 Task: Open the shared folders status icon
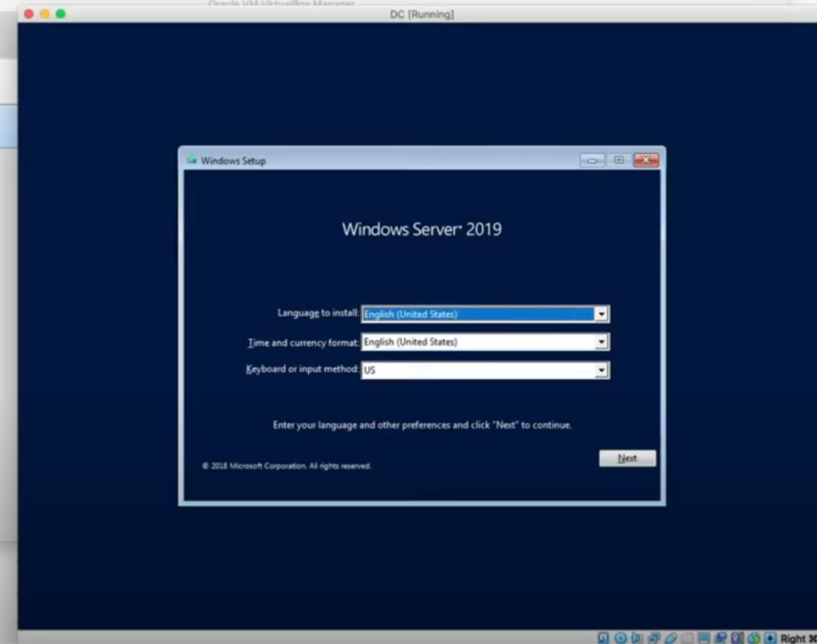tap(688, 638)
